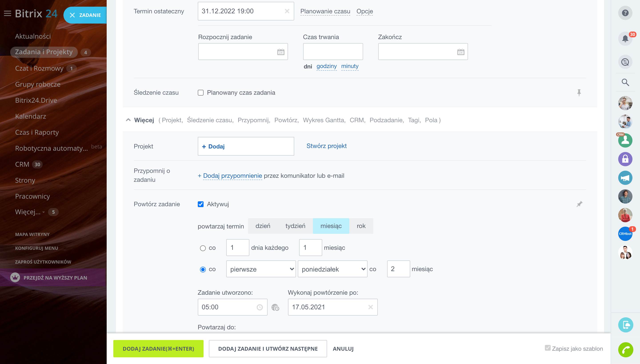
Task: Open the search magnifier icon
Action: pyautogui.click(x=625, y=82)
